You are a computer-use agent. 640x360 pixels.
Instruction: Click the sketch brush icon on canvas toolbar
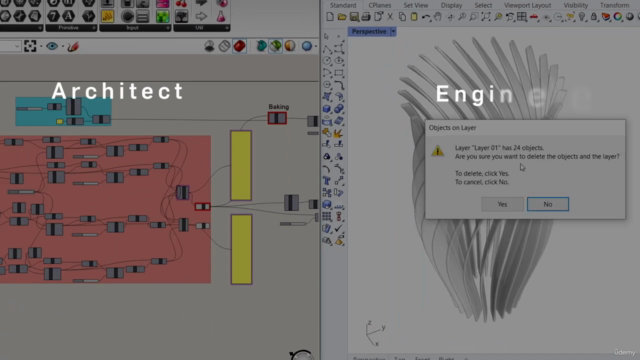pos(73,46)
